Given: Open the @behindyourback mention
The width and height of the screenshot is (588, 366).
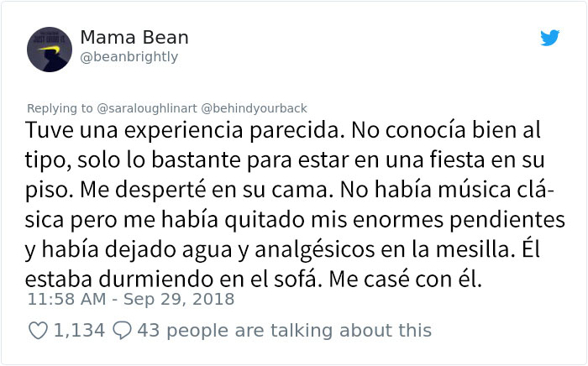Looking at the screenshot, I should pos(254,108).
